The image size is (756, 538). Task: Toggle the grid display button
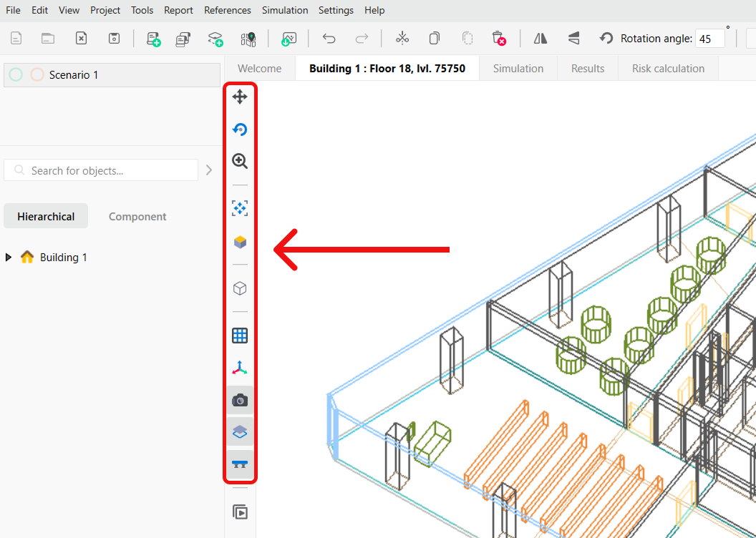tap(240, 336)
